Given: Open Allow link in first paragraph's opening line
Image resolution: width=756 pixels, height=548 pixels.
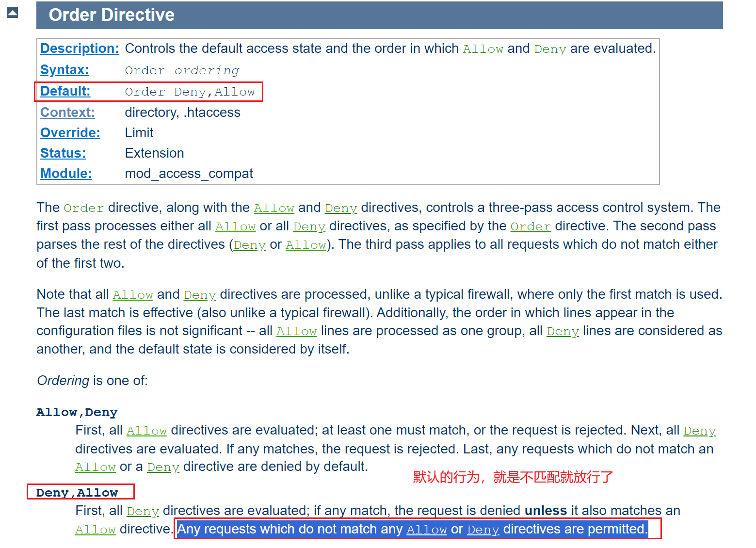Looking at the screenshot, I should click(274, 208).
